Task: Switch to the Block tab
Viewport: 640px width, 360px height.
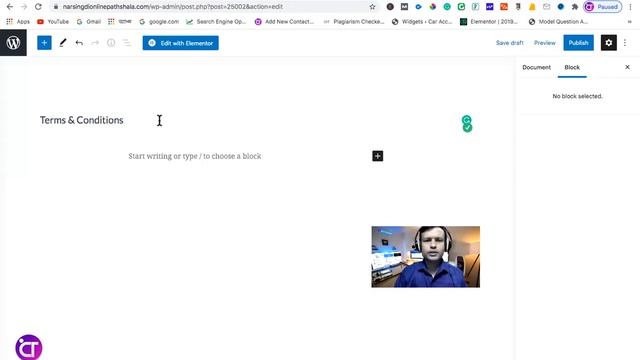Action: (x=572, y=67)
